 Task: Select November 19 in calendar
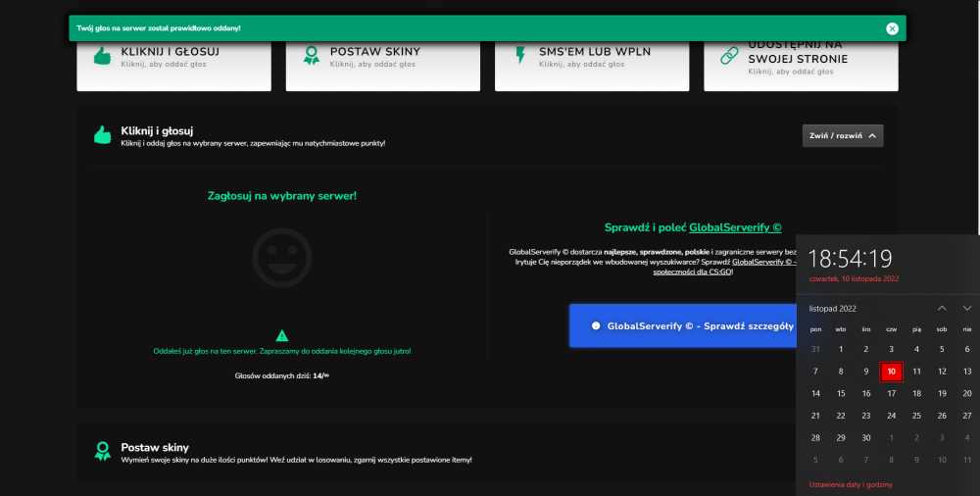pos(942,393)
